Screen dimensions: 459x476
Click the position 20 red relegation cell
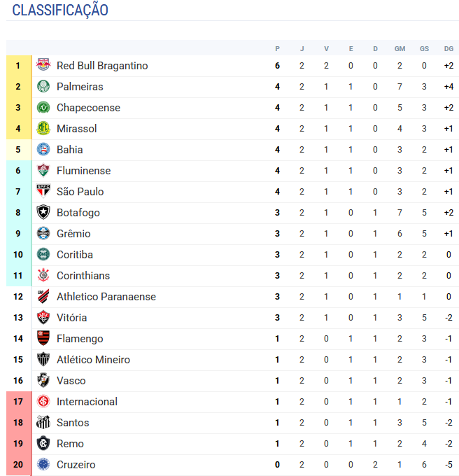[x=18, y=465]
